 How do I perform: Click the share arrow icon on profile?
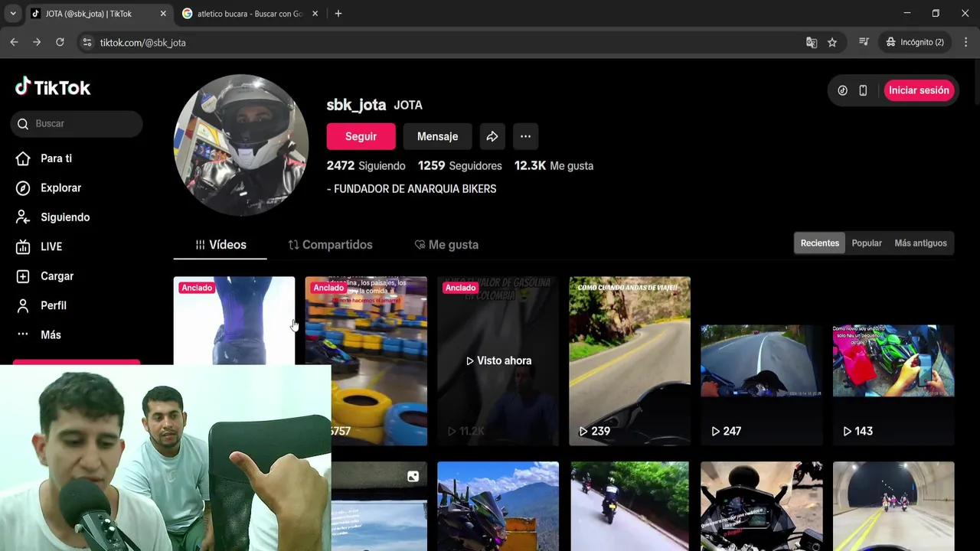coord(492,136)
